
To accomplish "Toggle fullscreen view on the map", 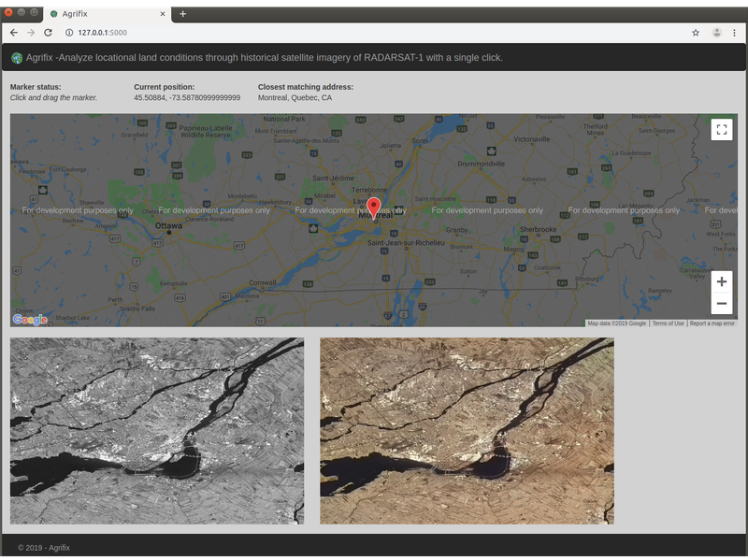I will pos(721,130).
